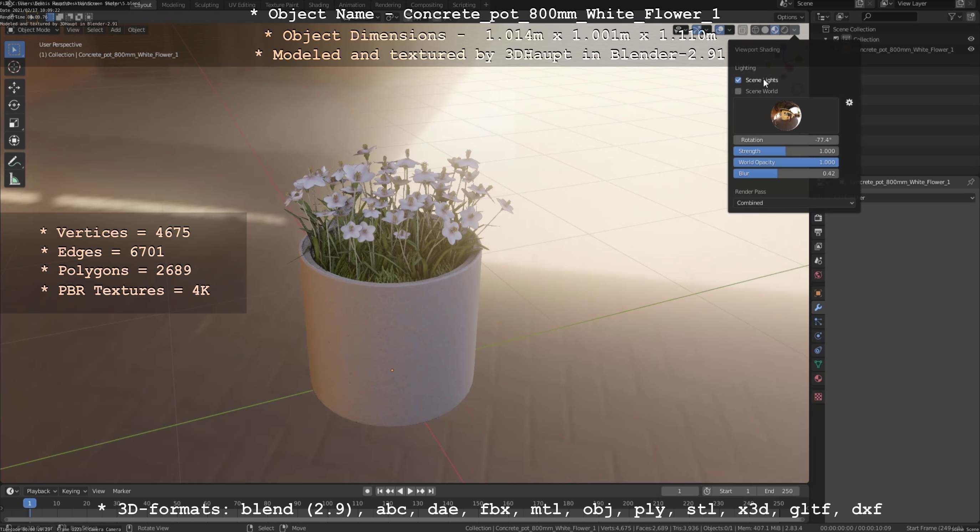Image resolution: width=980 pixels, height=532 pixels.
Task: Switch viewport to Solid shading
Action: [x=765, y=30]
